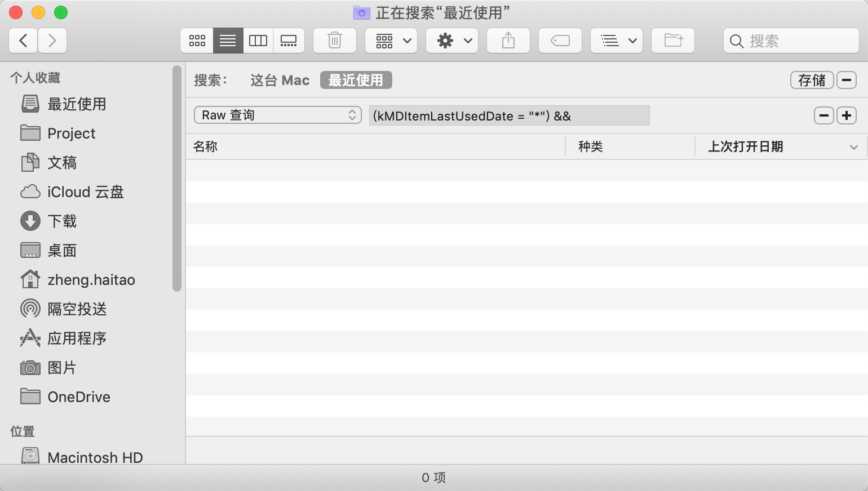Image resolution: width=868 pixels, height=491 pixels.
Task: Select list view toggle
Action: tap(228, 41)
